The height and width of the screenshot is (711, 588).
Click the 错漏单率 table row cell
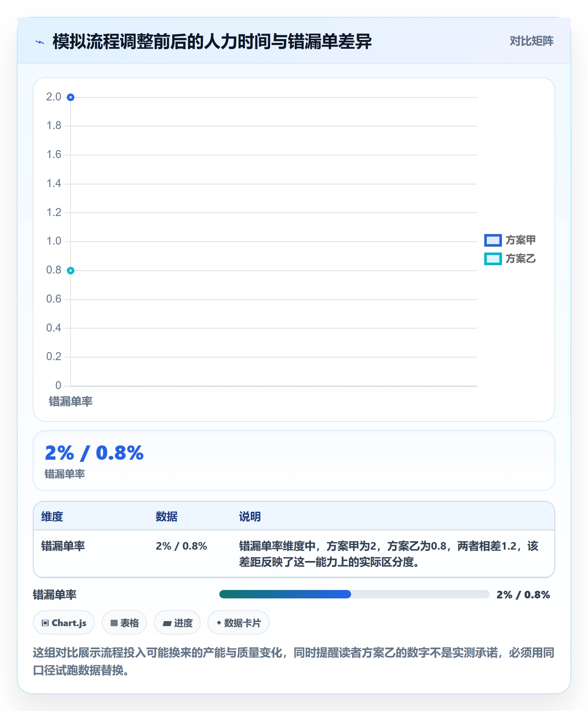(63, 546)
